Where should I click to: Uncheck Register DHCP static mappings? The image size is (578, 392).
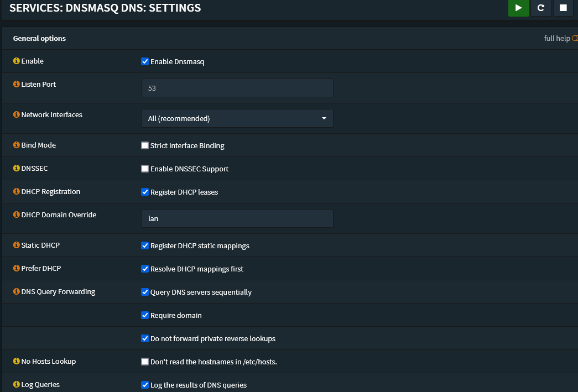point(145,245)
